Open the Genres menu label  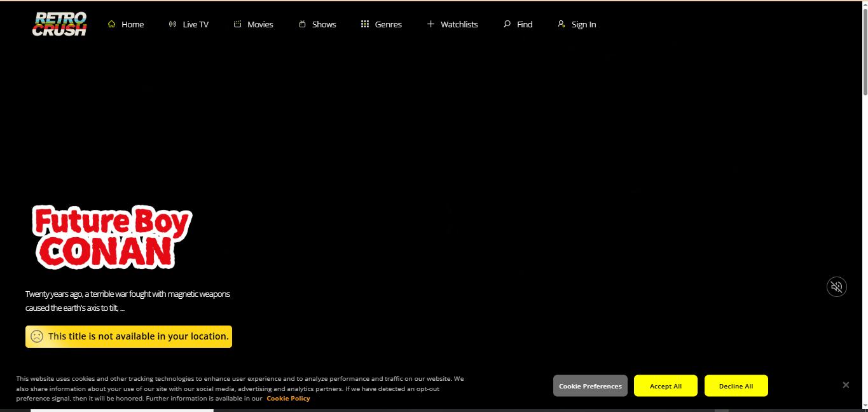pos(389,24)
